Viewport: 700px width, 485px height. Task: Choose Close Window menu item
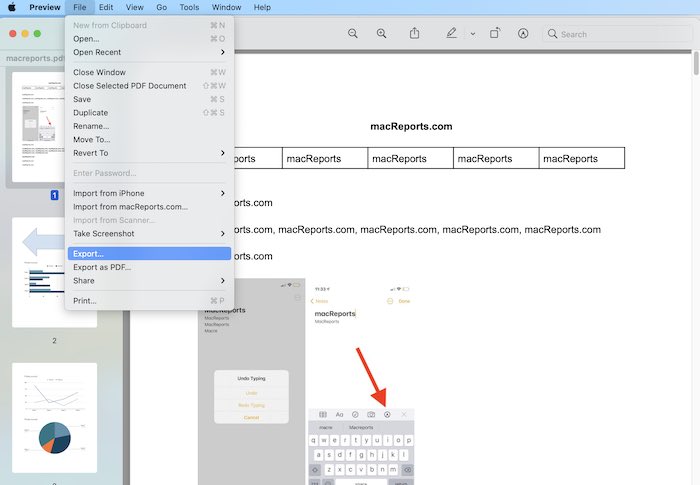149,72
